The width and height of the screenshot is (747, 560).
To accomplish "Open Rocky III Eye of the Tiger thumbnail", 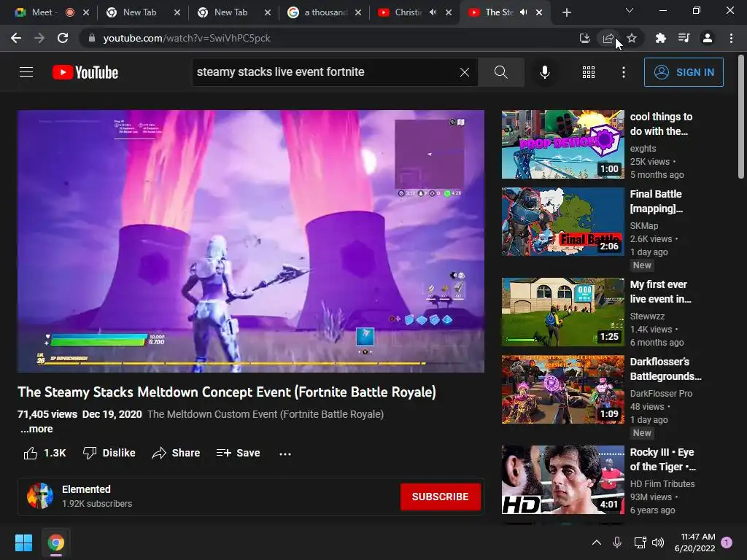I will click(562, 480).
